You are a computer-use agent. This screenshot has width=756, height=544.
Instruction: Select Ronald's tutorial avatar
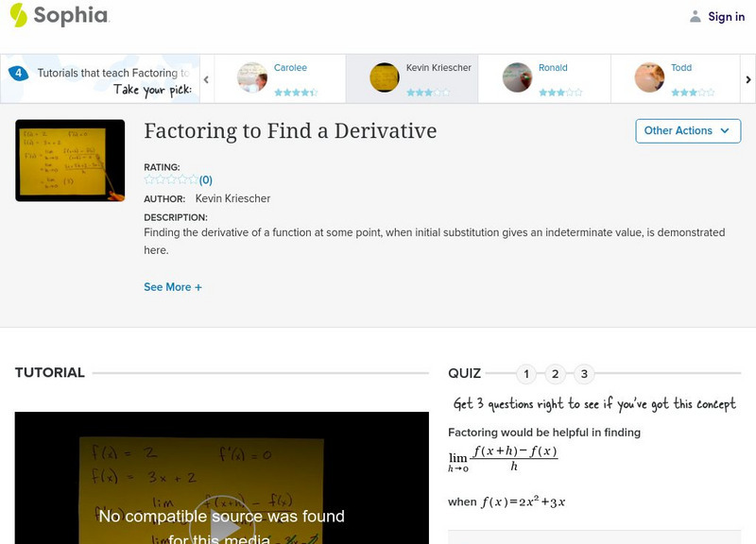[517, 77]
